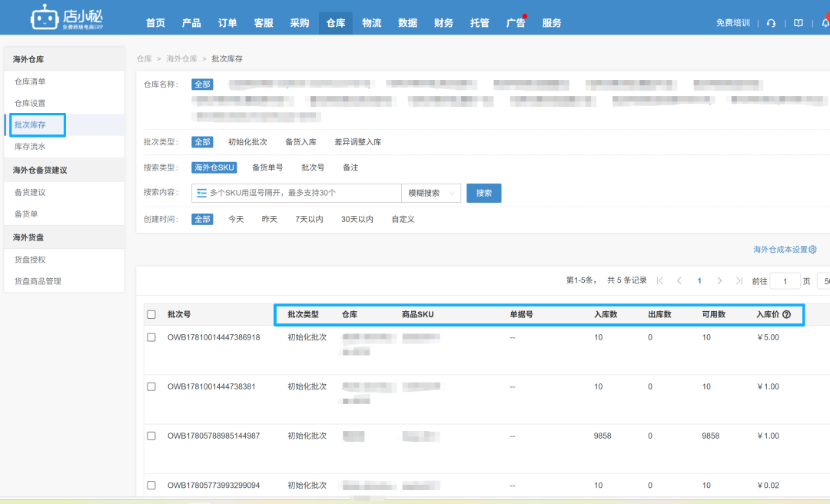Open the 财务 top menu
This screenshot has width=830, height=504.
click(x=443, y=23)
